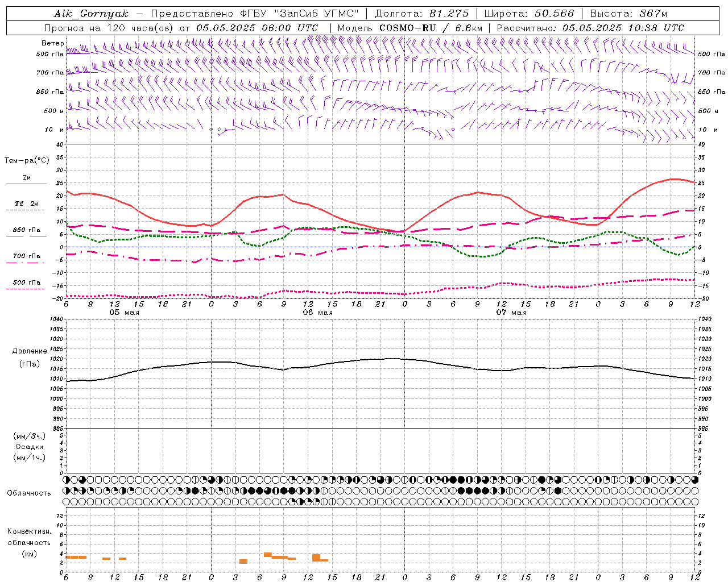The width and height of the screenshot is (728, 582).
Task: Click the Осадки panel label
Action: pyautogui.click(x=30, y=447)
